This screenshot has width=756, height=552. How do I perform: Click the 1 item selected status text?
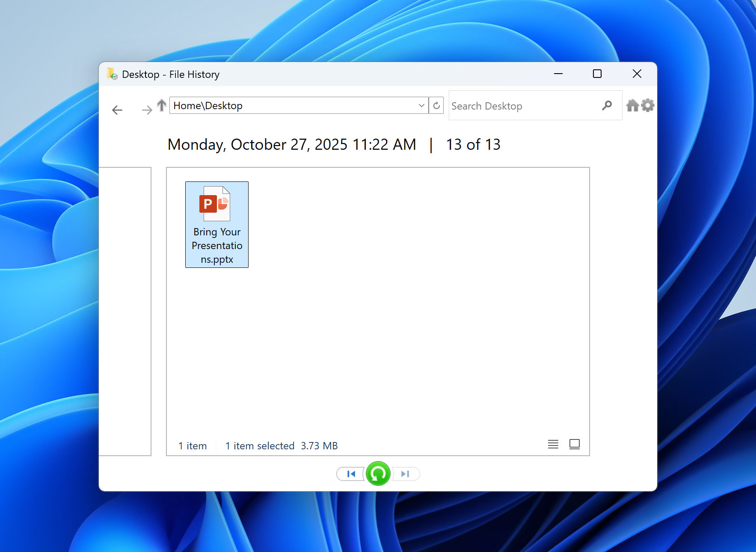click(x=259, y=445)
